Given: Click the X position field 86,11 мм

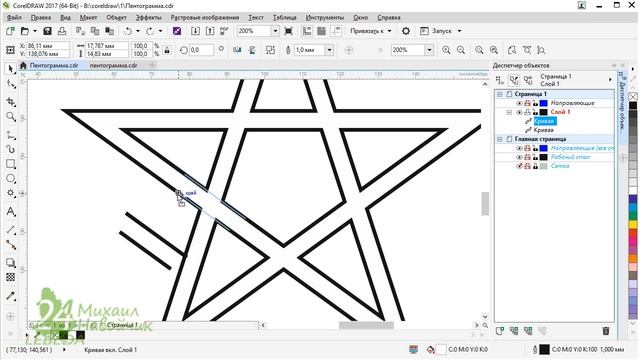Looking at the screenshot, I should click(47, 46).
